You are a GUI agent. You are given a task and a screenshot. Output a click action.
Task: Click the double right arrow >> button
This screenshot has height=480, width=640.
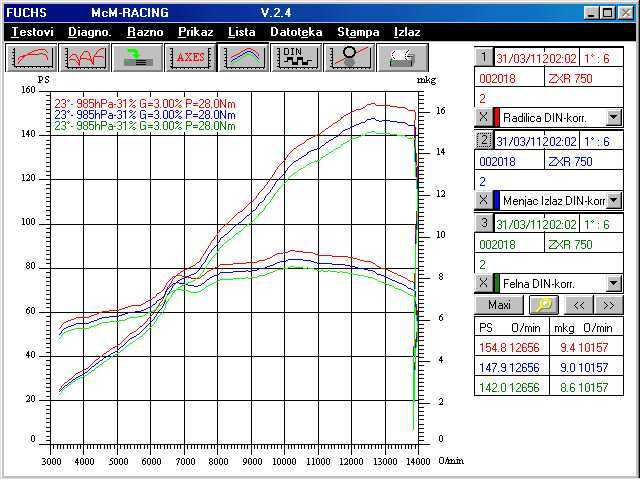pyautogui.click(x=608, y=304)
